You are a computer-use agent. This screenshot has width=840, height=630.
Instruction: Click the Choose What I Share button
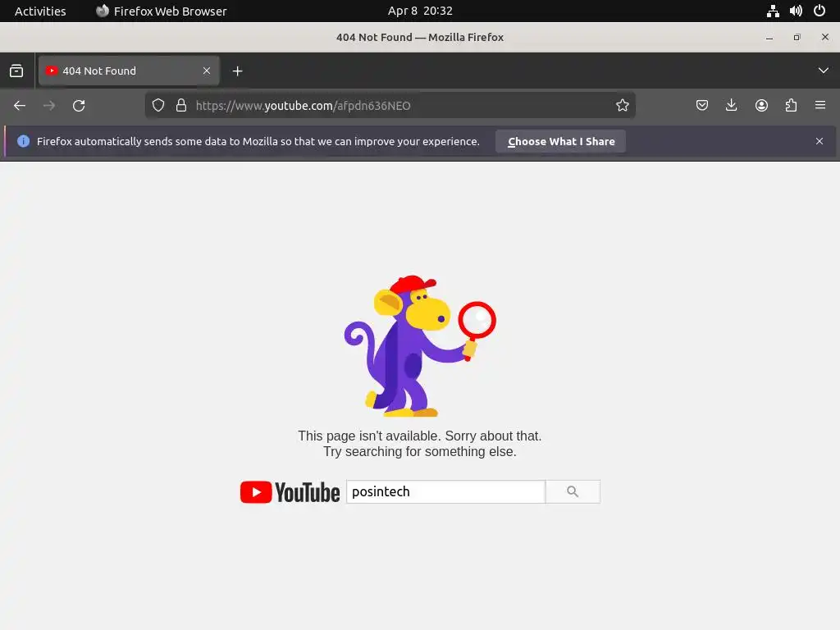click(x=560, y=141)
